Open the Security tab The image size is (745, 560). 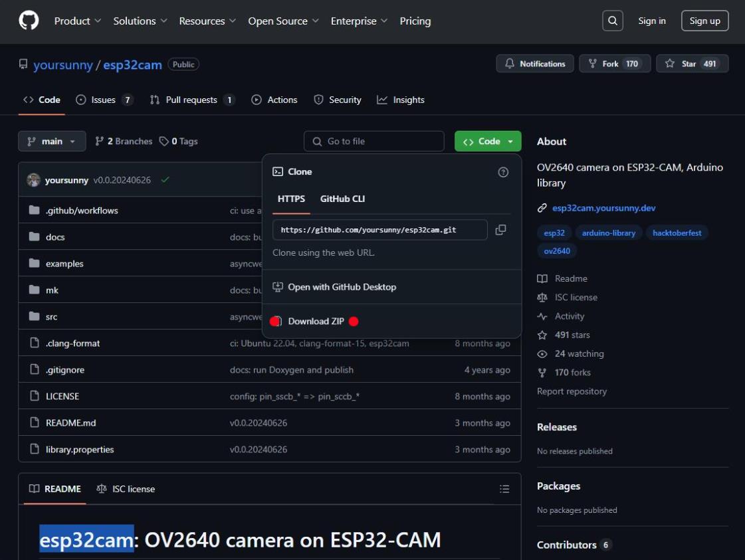338,100
